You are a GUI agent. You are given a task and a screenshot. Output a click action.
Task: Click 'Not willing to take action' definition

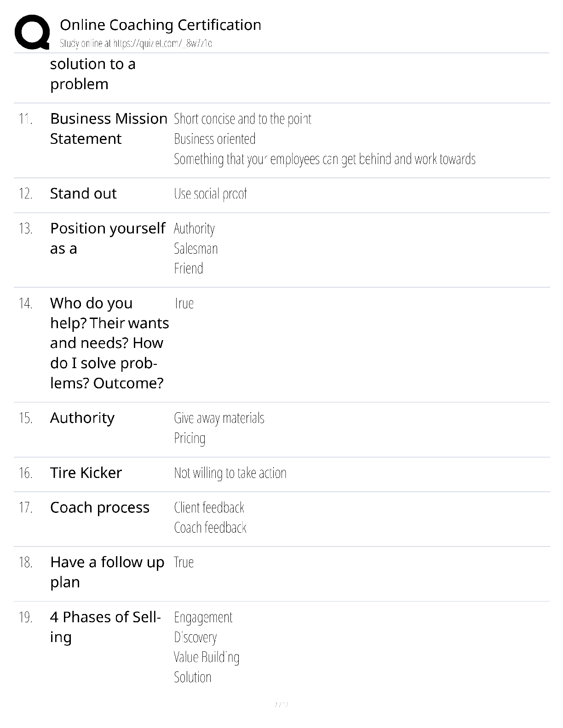pos(230,473)
